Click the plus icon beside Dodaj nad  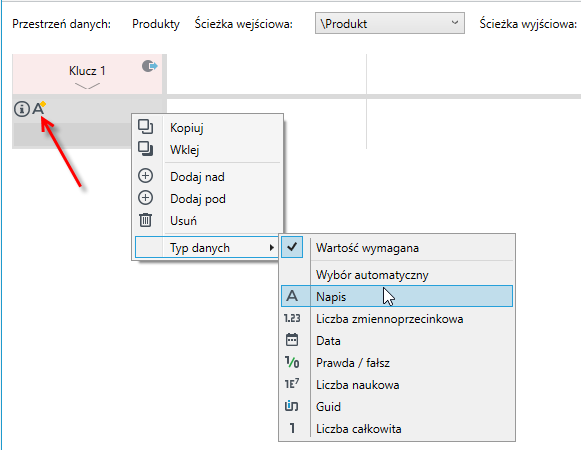point(146,176)
